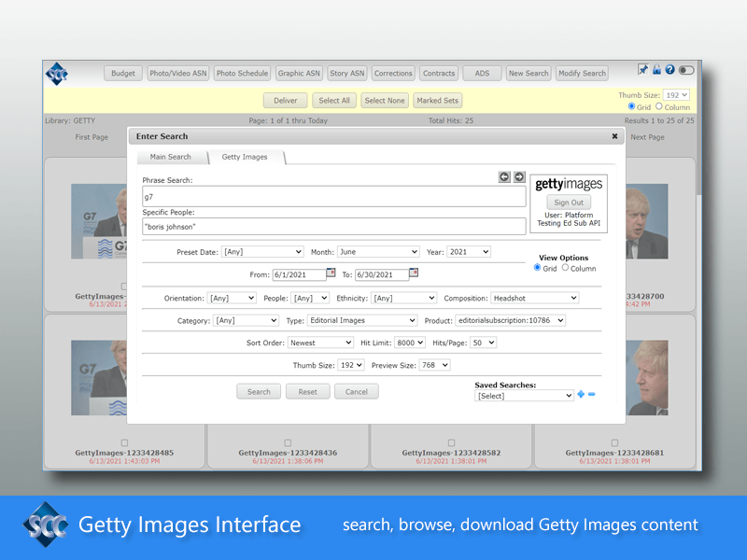Open the Budget menu button
Screen dimensions: 747x560
pyautogui.click(x=123, y=74)
